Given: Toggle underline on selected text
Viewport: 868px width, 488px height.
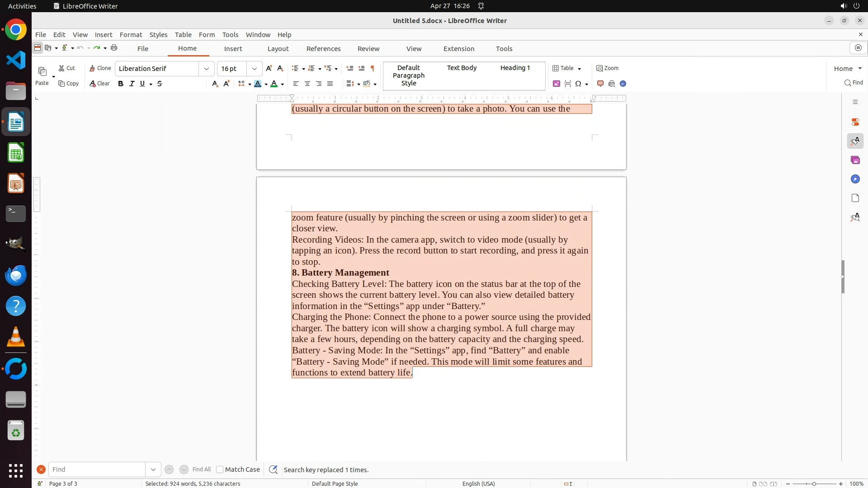Looking at the screenshot, I should pos(142,84).
